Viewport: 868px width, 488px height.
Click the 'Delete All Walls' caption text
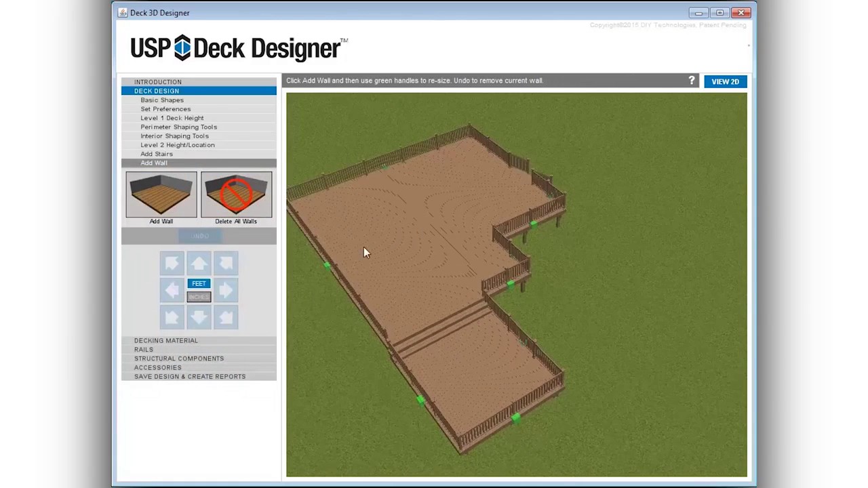[236, 221]
